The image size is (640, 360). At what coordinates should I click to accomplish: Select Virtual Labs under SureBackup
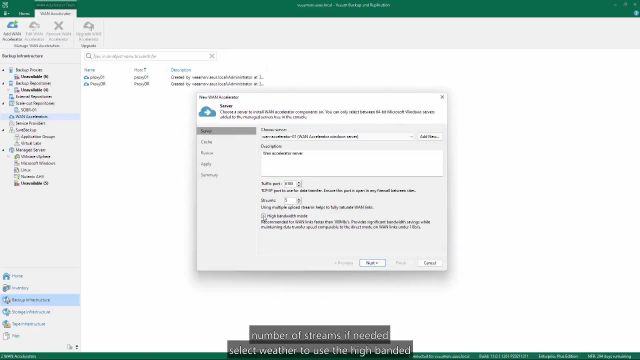[31, 143]
